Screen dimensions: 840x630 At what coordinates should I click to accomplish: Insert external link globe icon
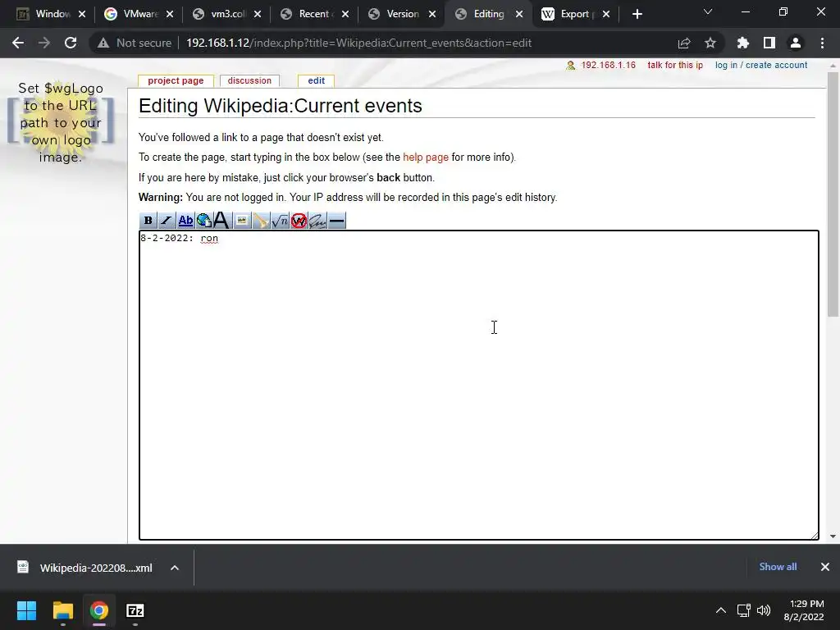tap(204, 221)
